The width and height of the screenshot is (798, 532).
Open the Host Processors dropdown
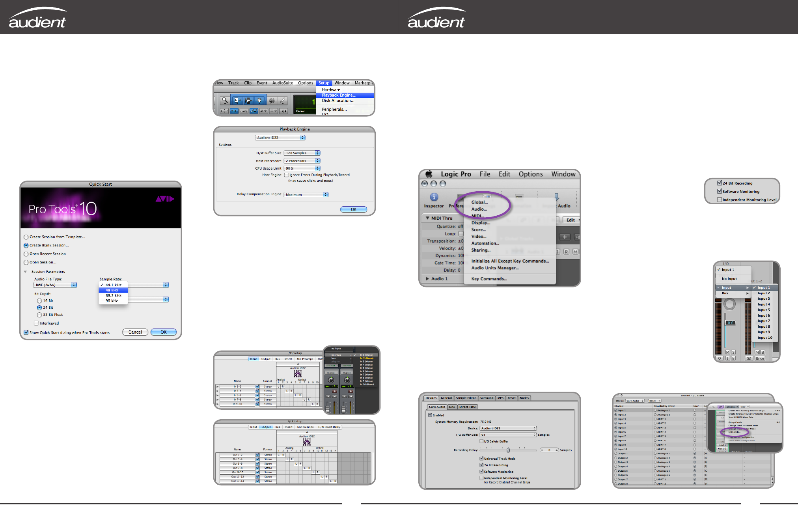click(x=302, y=161)
